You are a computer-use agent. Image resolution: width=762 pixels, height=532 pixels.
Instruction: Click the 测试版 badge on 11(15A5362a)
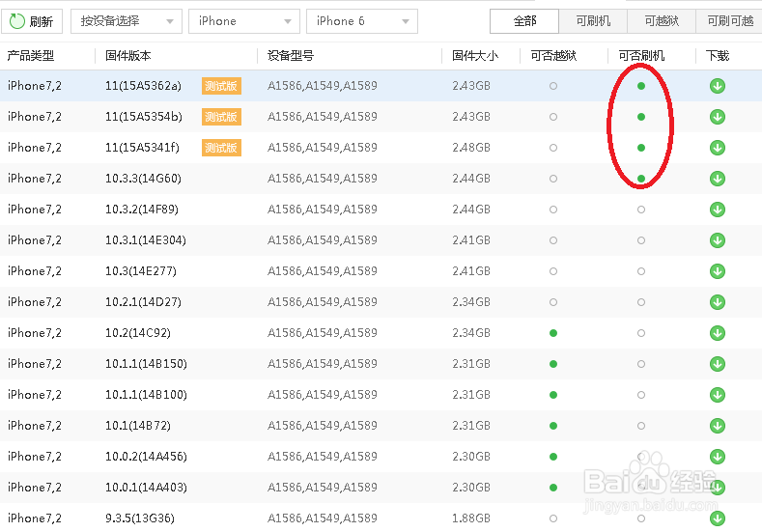(221, 86)
